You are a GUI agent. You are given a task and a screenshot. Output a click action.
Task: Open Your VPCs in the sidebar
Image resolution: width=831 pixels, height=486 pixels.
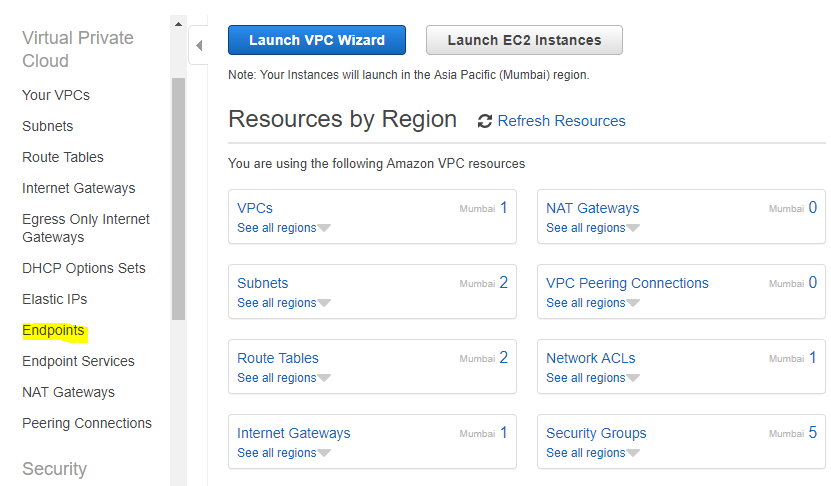[56, 95]
